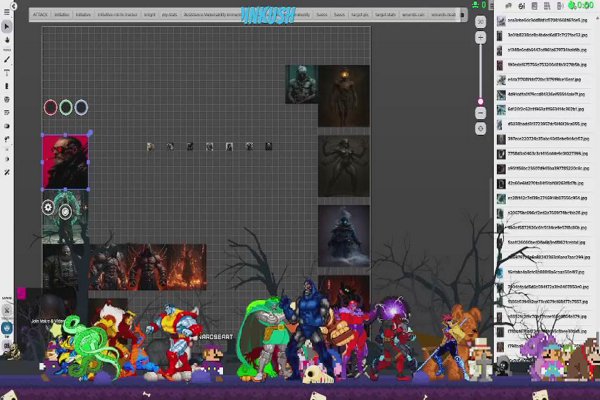Image resolution: width=600 pixels, height=400 pixels.
Task: Open the journal tab in the sidebar
Action: [535, 6]
